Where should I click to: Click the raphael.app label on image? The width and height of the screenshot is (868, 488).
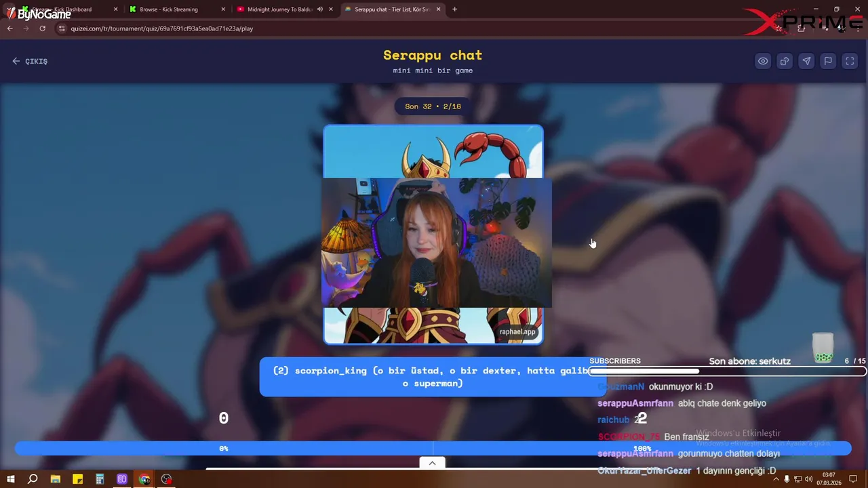point(517,331)
